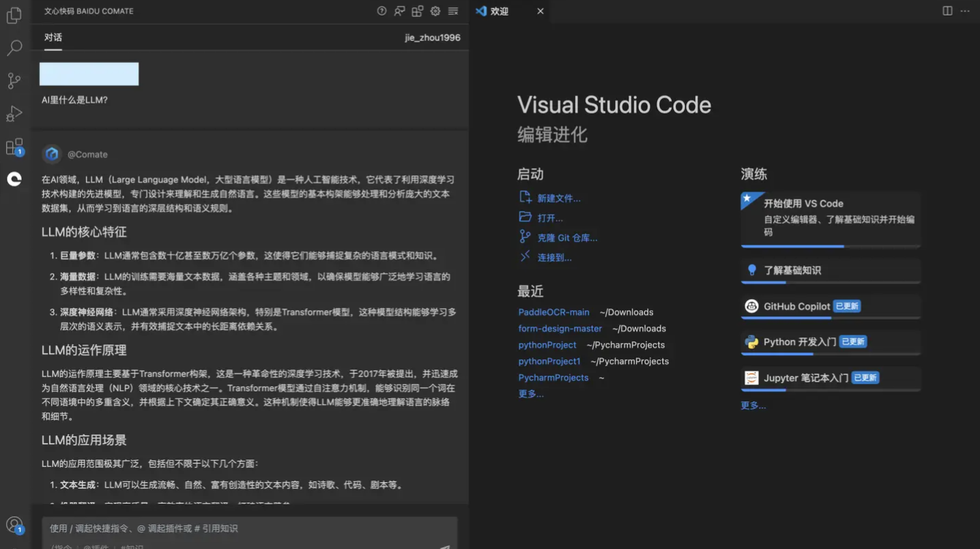Image resolution: width=980 pixels, height=549 pixels.
Task: Click the progress bar under 开始使用 VS Code
Action: (831, 246)
